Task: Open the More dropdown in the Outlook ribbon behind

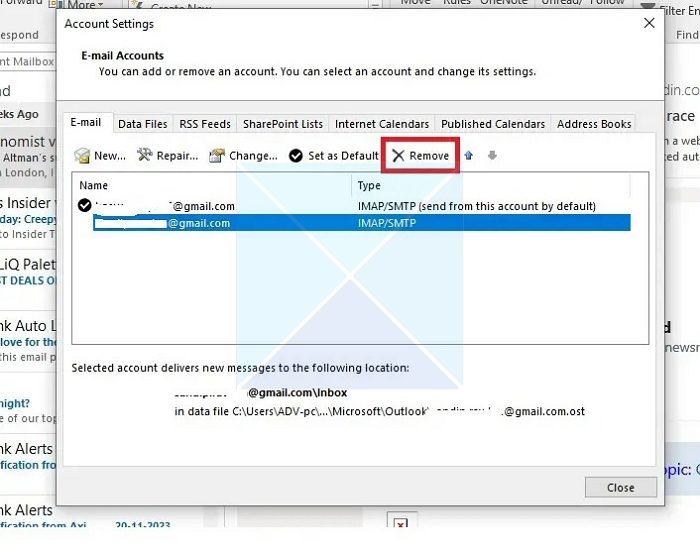Action: tap(85, 4)
